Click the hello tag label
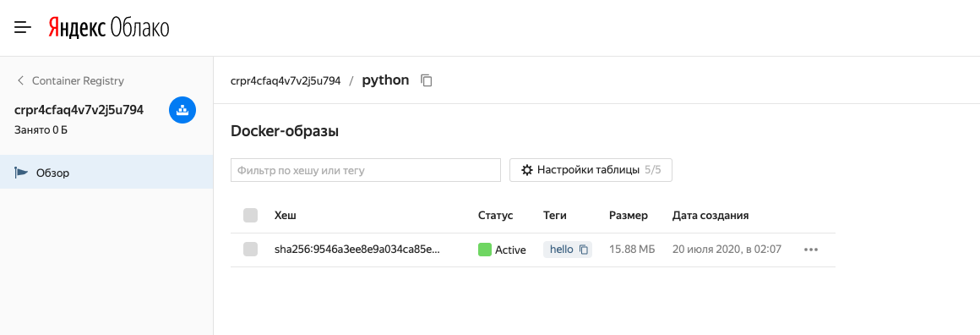This screenshot has width=980, height=335. click(x=561, y=250)
